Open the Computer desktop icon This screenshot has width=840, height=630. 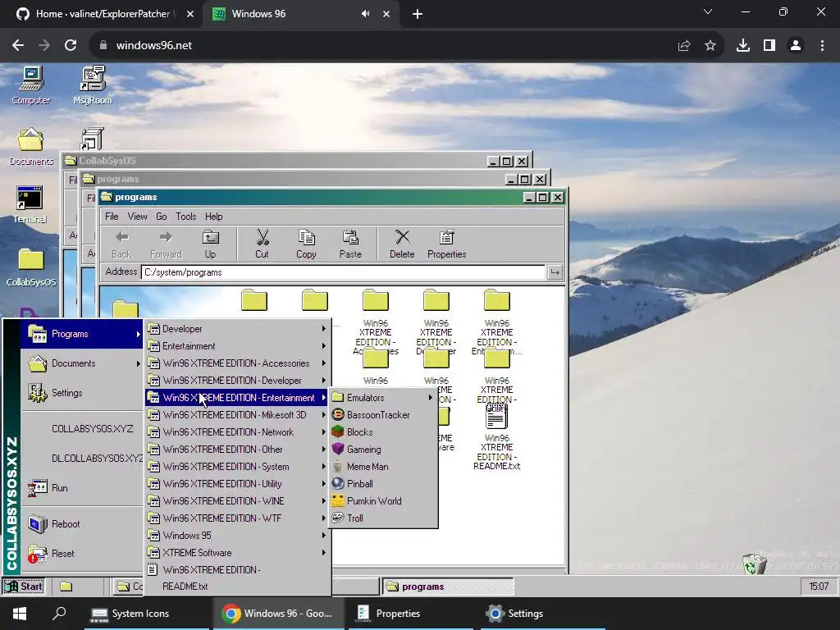click(x=31, y=85)
